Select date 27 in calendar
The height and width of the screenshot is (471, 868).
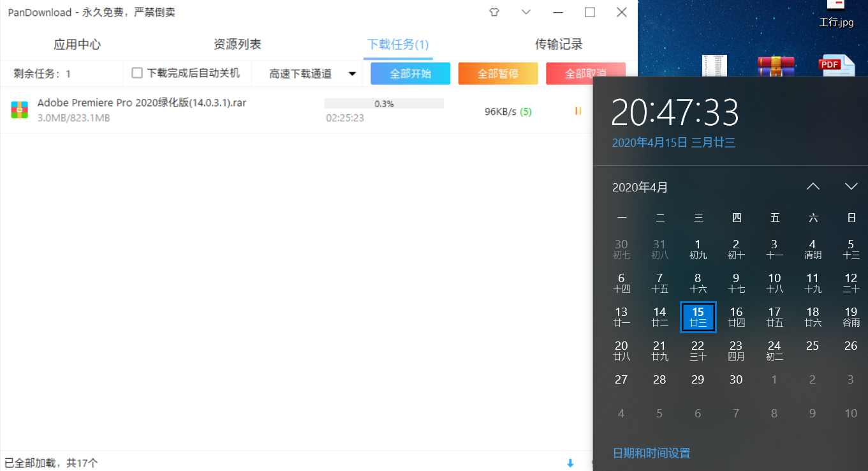click(621, 380)
